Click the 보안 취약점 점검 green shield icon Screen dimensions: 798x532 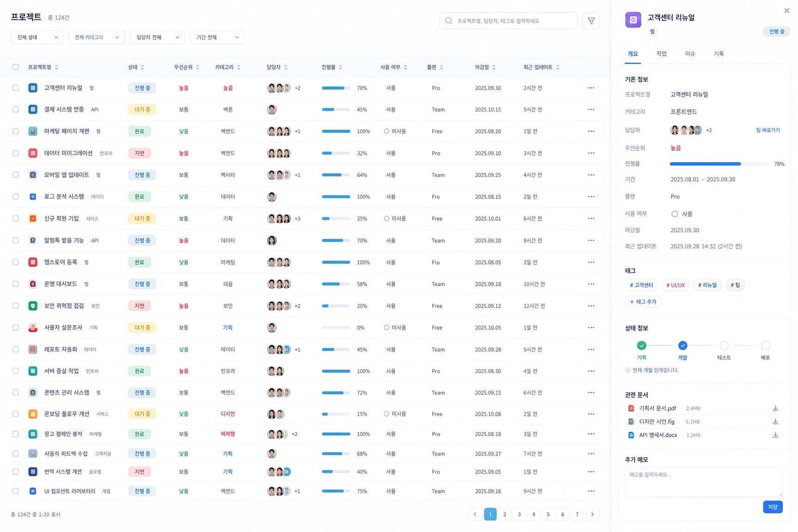pos(33,306)
